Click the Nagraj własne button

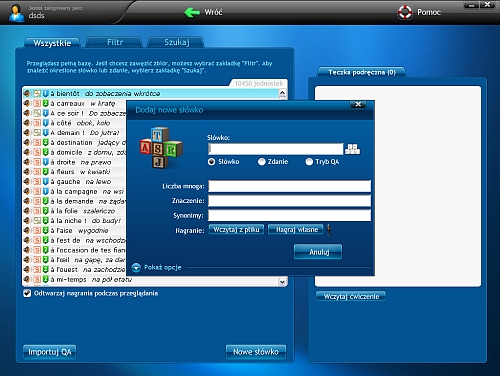tap(296, 230)
